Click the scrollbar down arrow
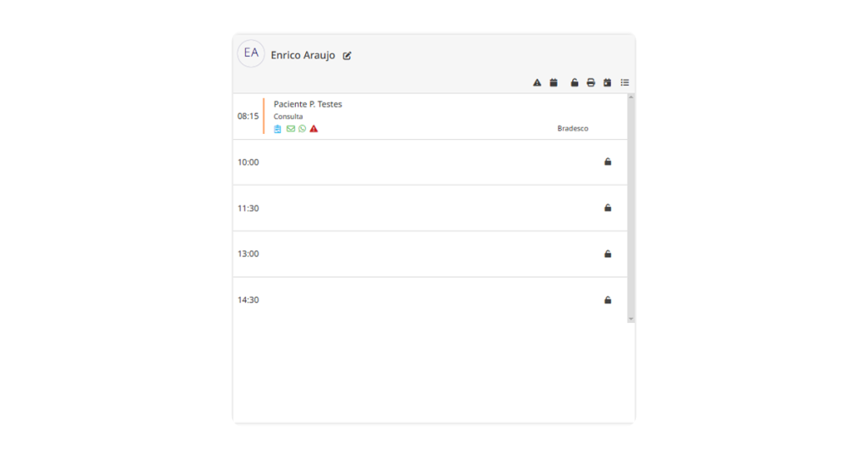This screenshot has width=868, height=456. coord(631,319)
